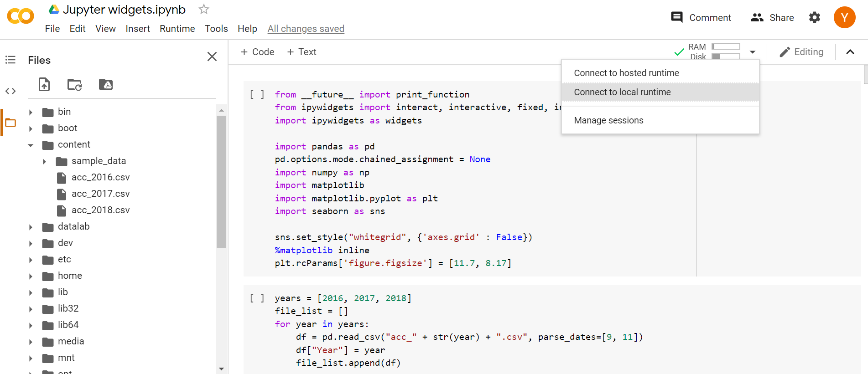The image size is (868, 374).
Task: Select the mnt folder row
Action: point(121,358)
